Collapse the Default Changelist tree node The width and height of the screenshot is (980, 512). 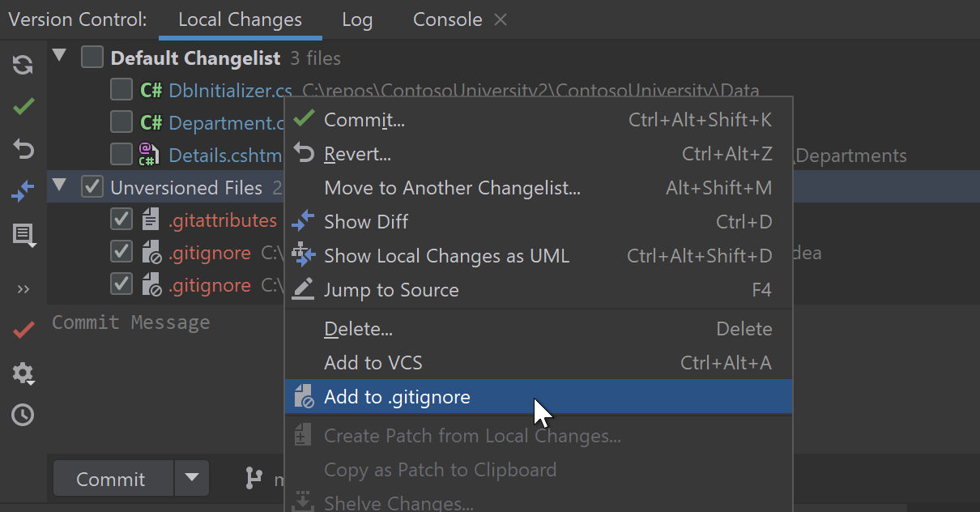59,56
